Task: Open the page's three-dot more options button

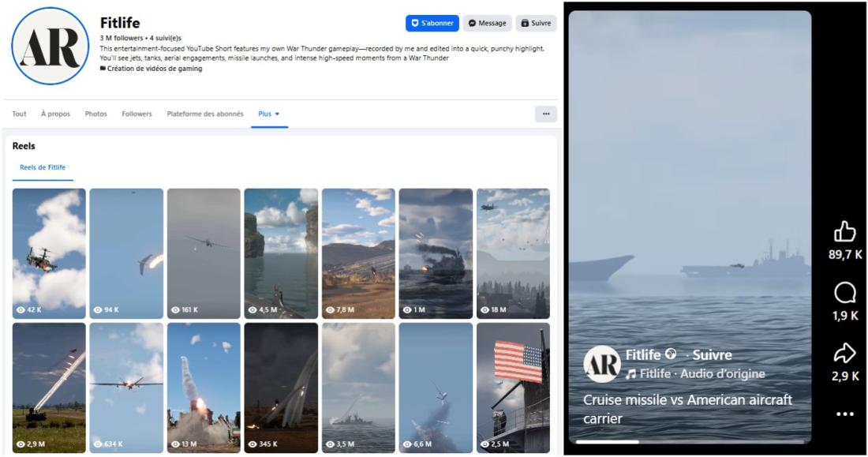Action: click(x=545, y=114)
